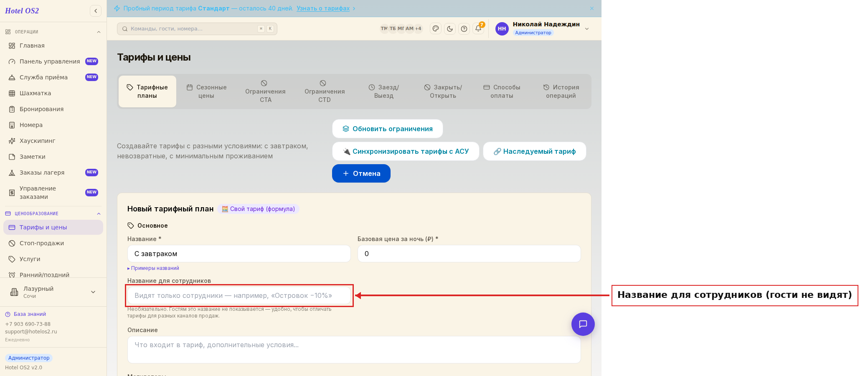Image resolution: width=868 pixels, height=376 pixels.
Task: Open История операций tab
Action: [561, 91]
